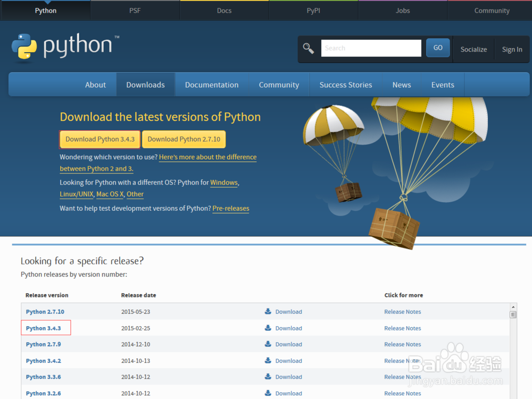Click download icon in Python 2.7.10 row
The image size is (532, 399).
(268, 311)
